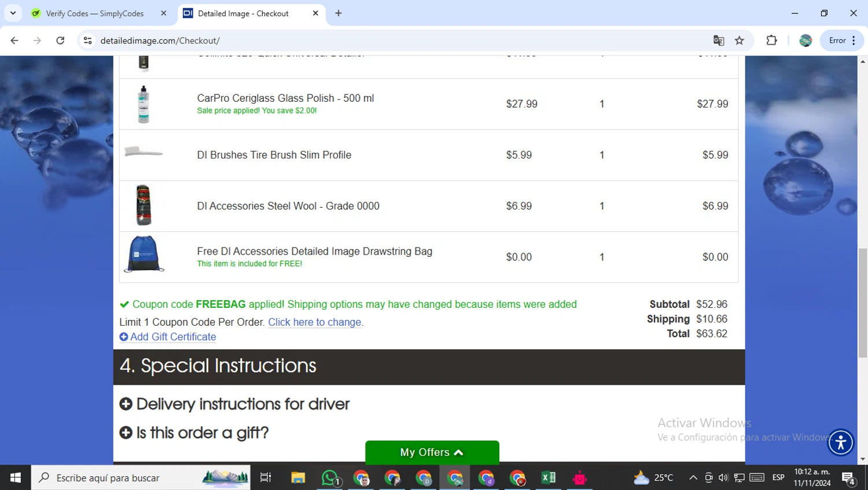Click the $6.99 unit price of Steel Wool
This screenshot has width=868, height=490.
(x=518, y=206)
